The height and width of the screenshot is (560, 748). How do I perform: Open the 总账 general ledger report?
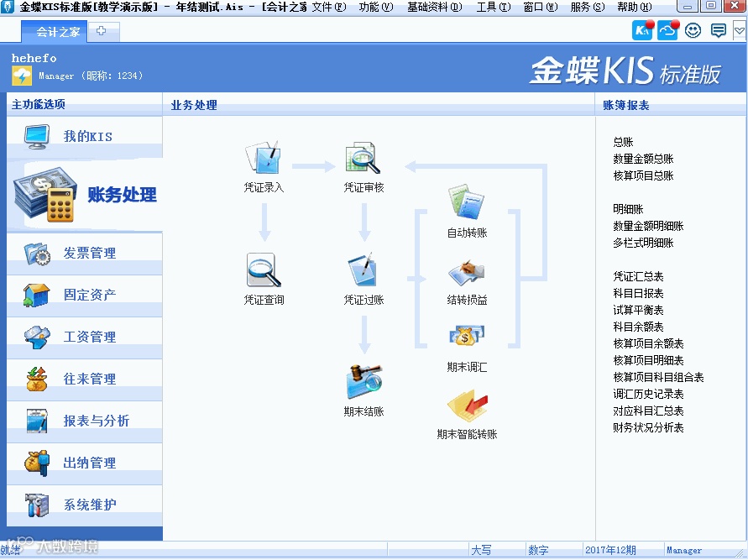[x=623, y=142]
